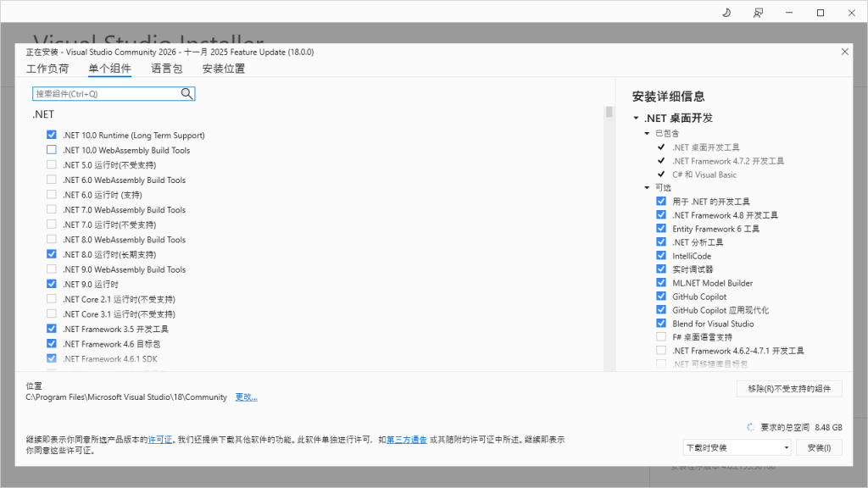Collapse the .NET 桌面开发 section
Screen dimensions: 868x488
coord(636,119)
